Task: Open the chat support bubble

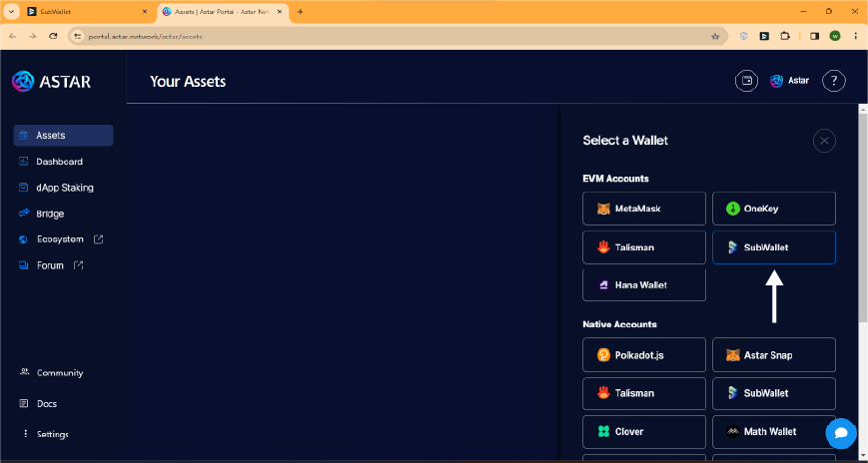Action: [841, 433]
